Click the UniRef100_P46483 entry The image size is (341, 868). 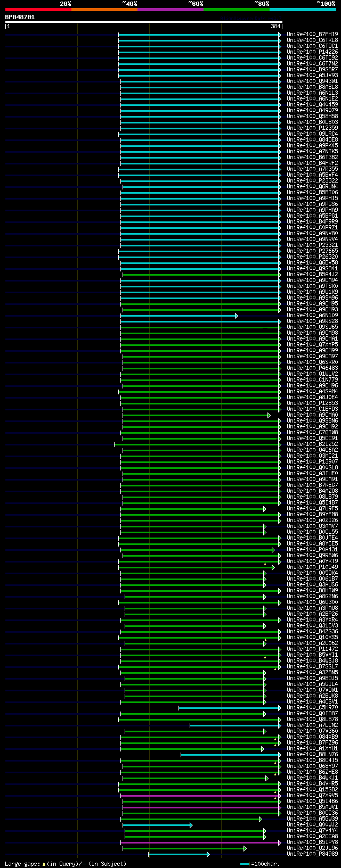coord(312,368)
